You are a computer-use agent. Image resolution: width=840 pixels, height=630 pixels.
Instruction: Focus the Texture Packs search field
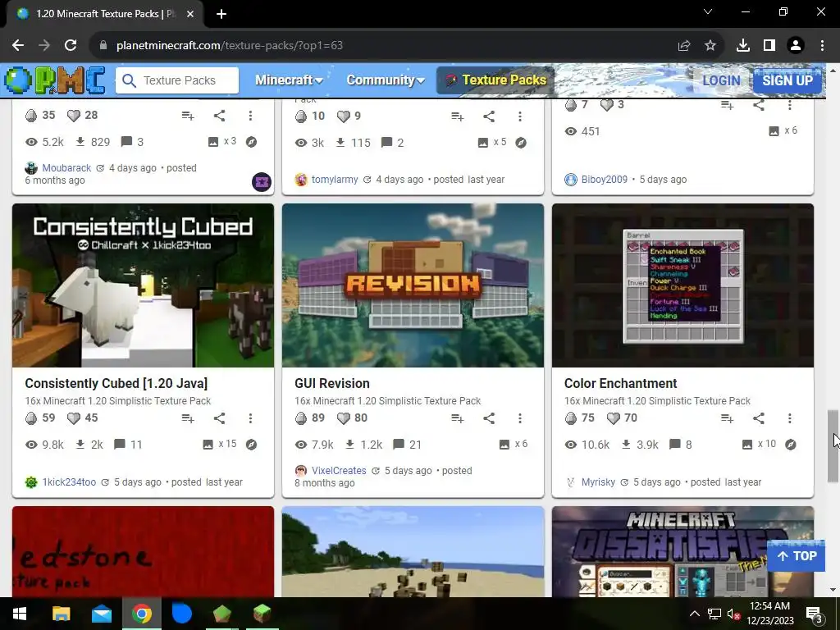177,80
